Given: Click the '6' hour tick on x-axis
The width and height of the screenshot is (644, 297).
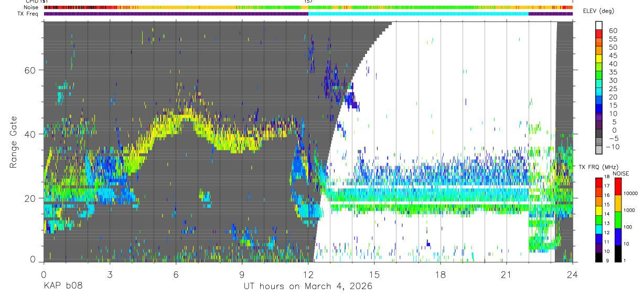Looking at the screenshot, I should [176, 275].
